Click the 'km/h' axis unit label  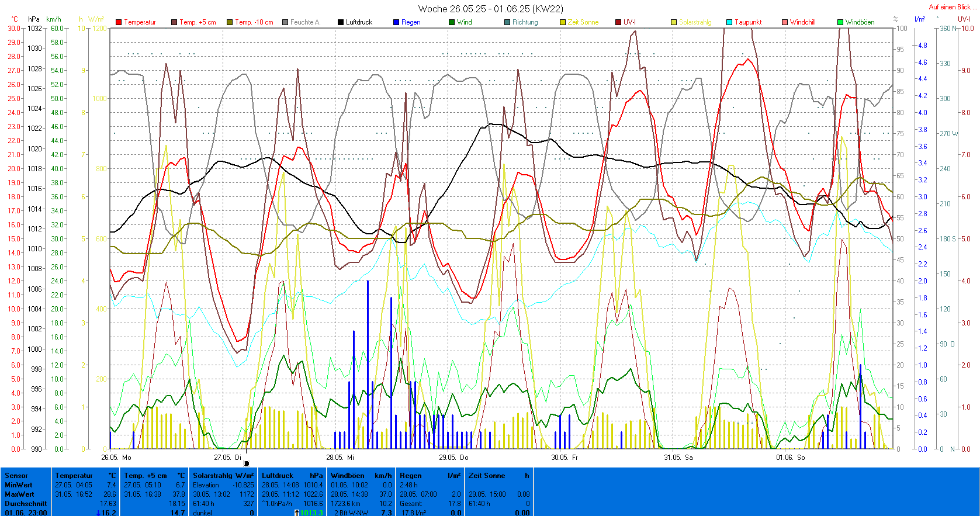click(53, 19)
